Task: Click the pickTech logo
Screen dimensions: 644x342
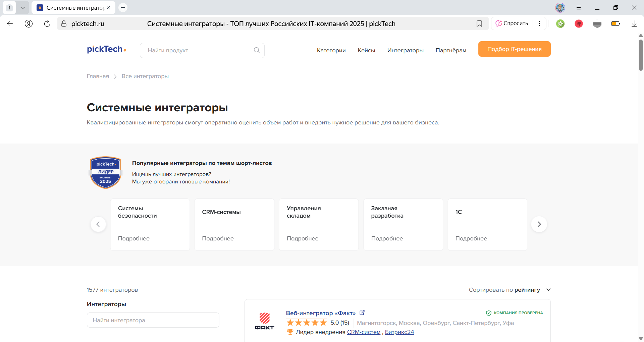Action: pyautogui.click(x=106, y=49)
